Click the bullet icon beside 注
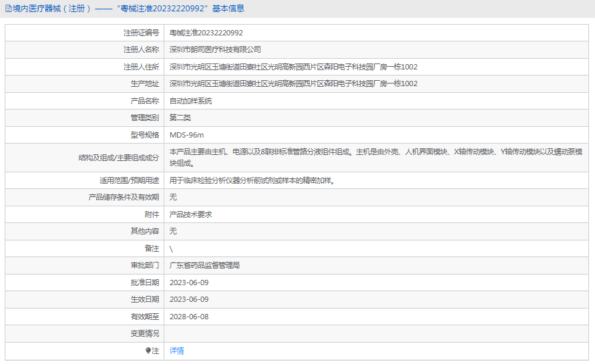The width and height of the screenshot is (595, 364). [x=148, y=351]
